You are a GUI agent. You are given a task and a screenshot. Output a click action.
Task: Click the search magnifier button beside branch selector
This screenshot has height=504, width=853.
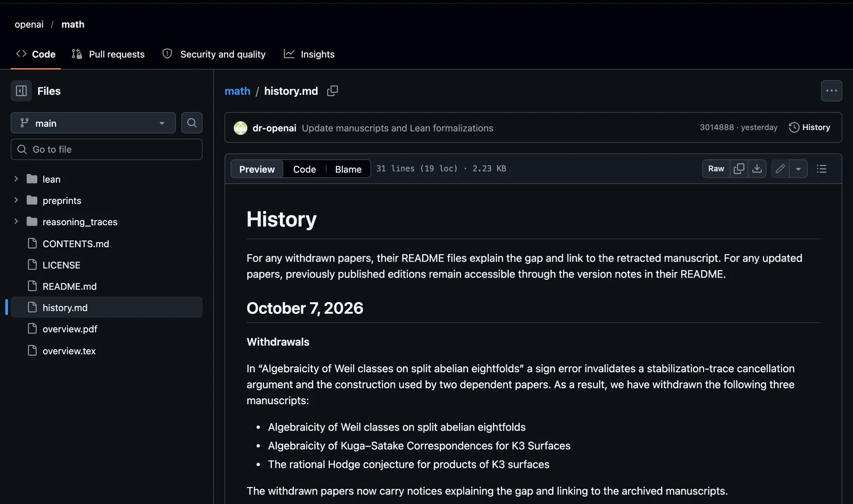(192, 123)
